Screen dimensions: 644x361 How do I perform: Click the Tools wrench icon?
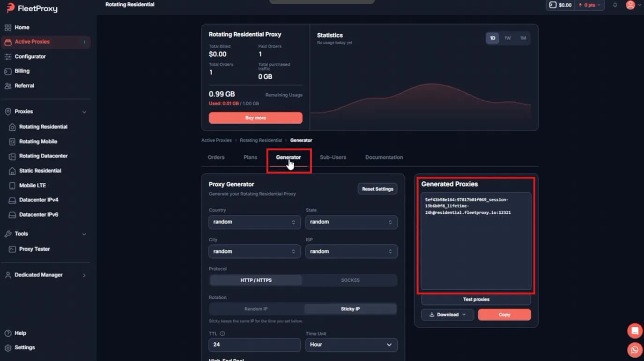coord(8,234)
